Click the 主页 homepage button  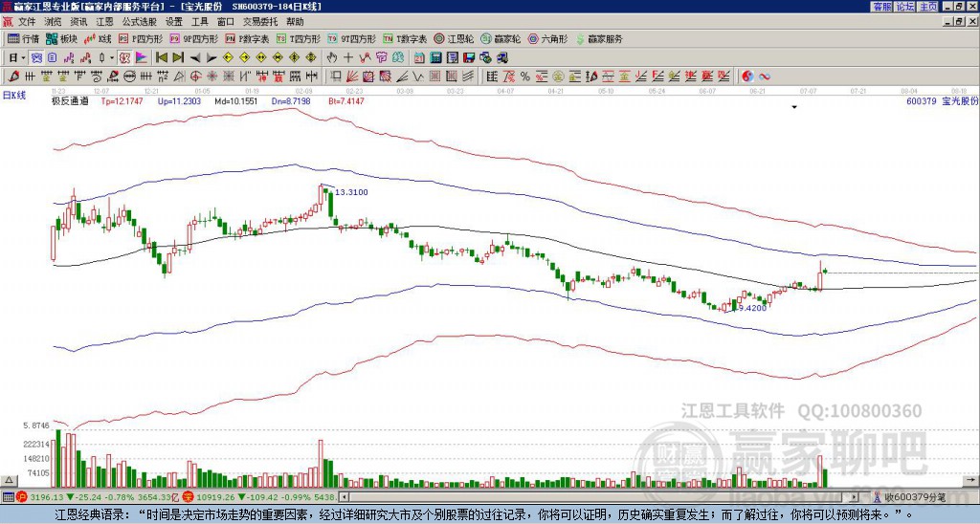pyautogui.click(x=928, y=7)
